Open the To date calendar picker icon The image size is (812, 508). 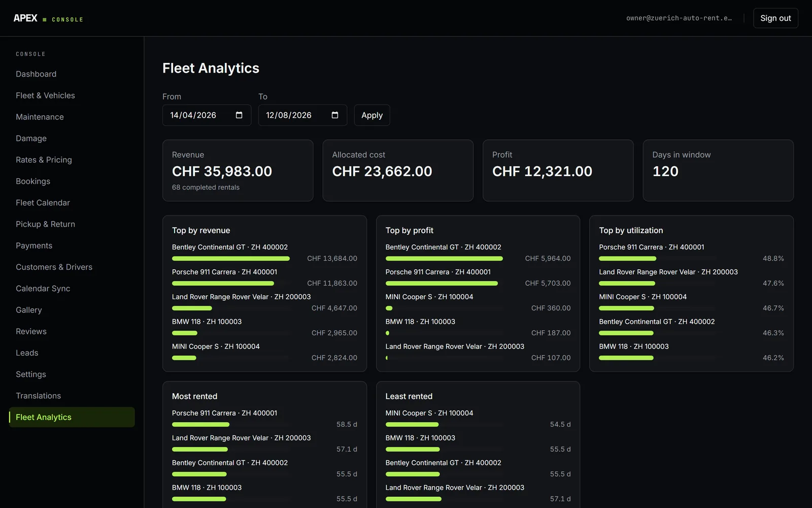[x=335, y=115]
